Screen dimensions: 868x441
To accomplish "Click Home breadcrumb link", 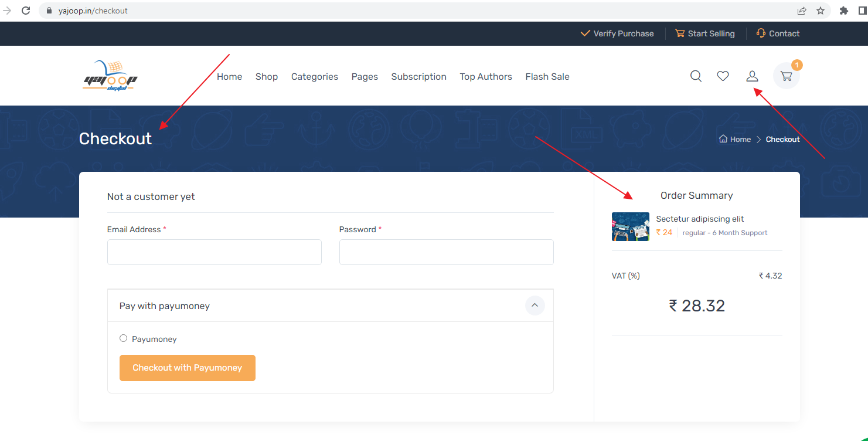I will (x=735, y=140).
